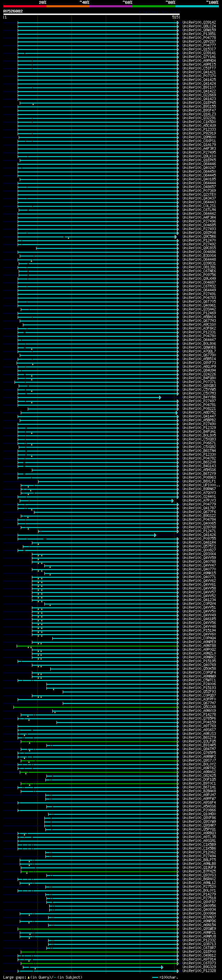
Task: Select hit label UniRef100_A9NRK2
Action: (199, 657)
